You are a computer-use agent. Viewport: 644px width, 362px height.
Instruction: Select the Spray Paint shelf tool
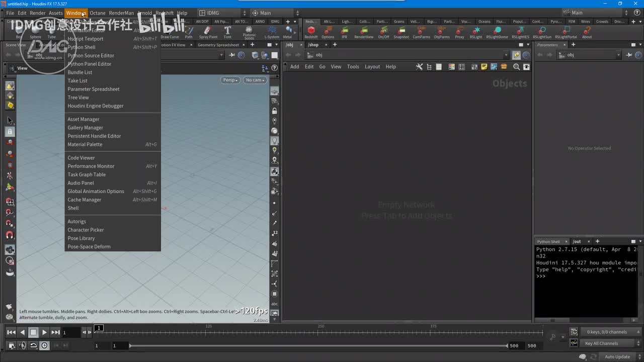(208, 31)
